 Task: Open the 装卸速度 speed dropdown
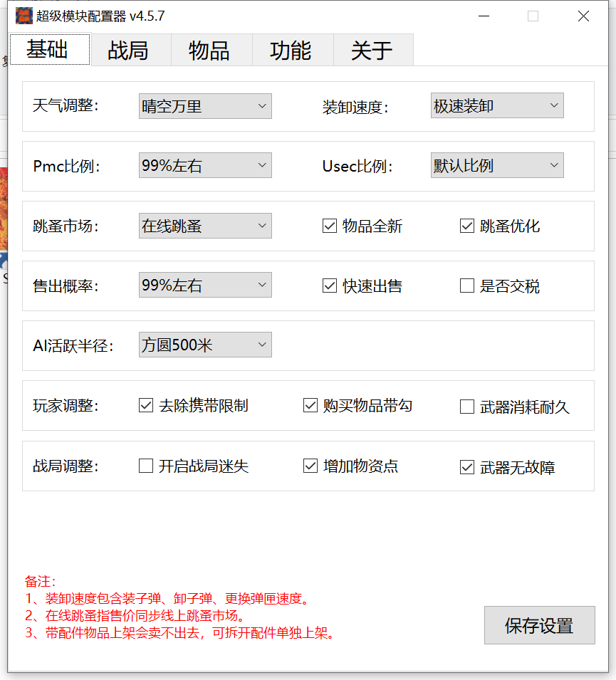coord(496,105)
